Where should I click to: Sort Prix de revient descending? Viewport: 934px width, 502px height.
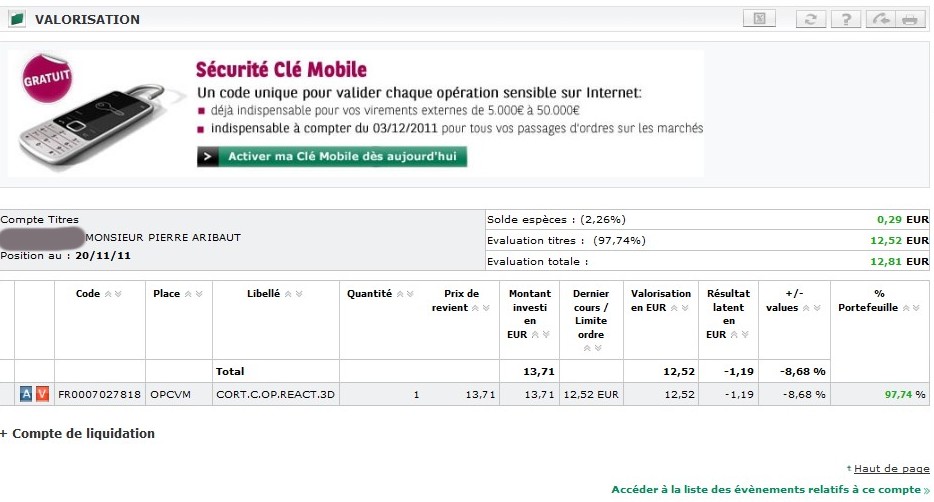coord(486,308)
